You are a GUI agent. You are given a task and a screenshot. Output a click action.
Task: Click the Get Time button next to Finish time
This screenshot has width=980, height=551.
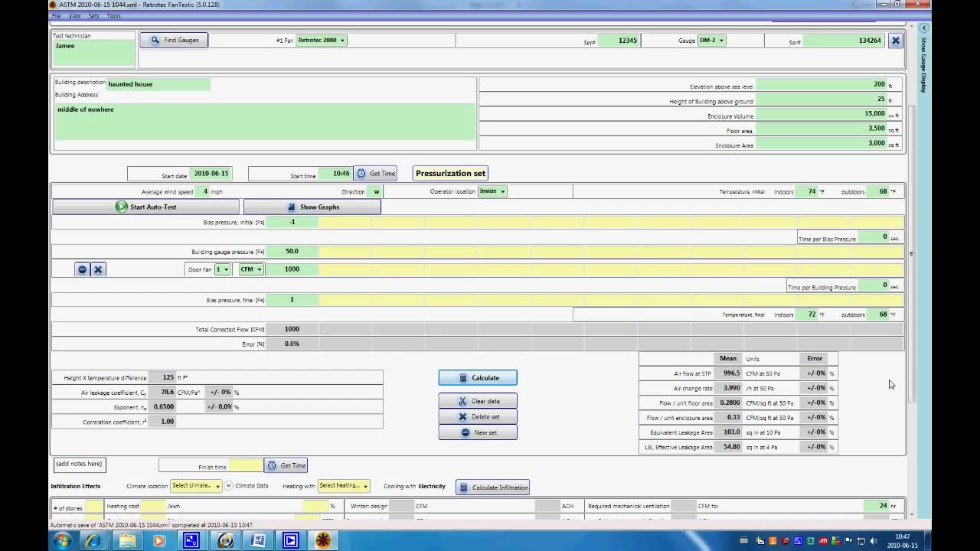[x=286, y=465]
